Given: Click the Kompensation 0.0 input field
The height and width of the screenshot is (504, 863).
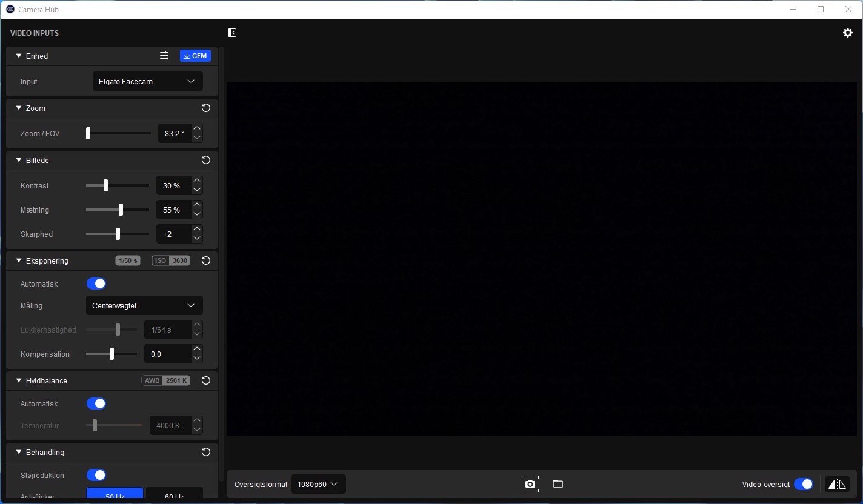Looking at the screenshot, I should [x=168, y=354].
